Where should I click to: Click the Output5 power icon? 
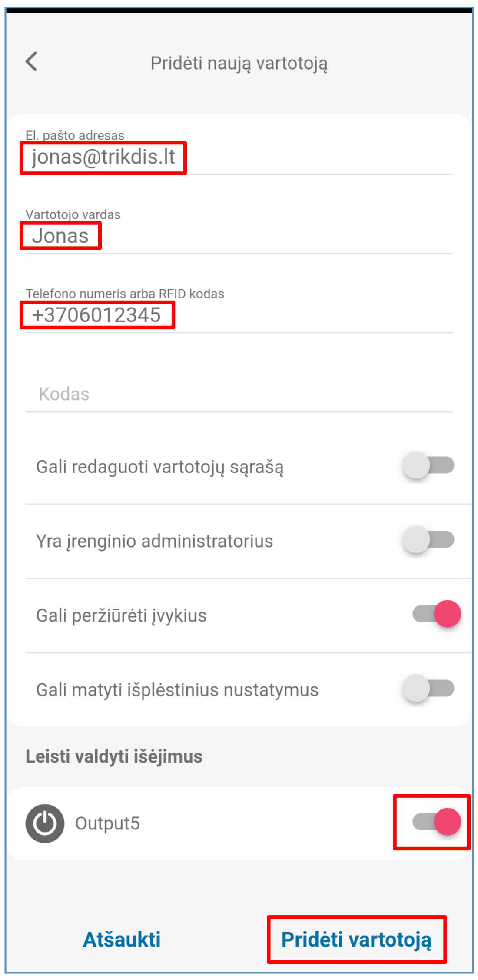[x=45, y=823]
